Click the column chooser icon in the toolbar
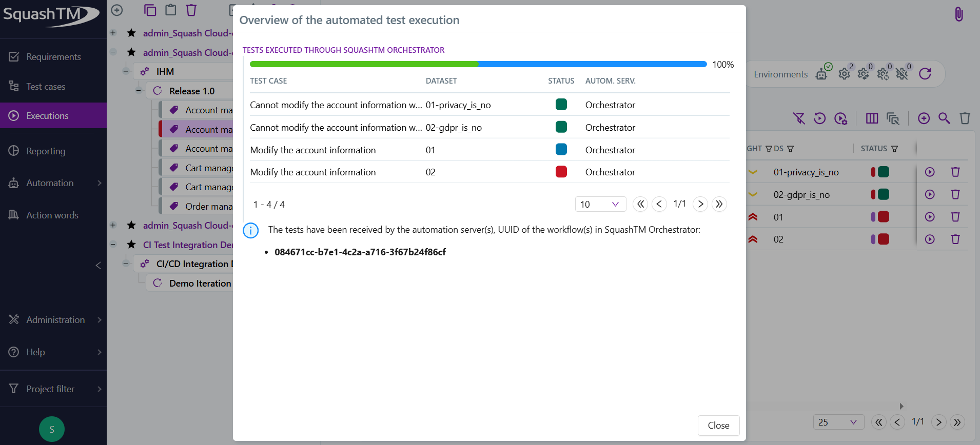The image size is (980, 445). [872, 118]
